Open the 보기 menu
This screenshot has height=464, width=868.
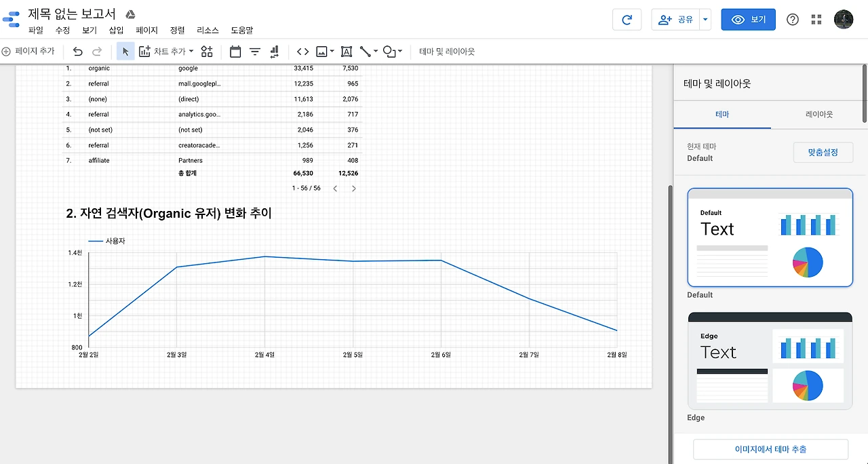click(90, 31)
